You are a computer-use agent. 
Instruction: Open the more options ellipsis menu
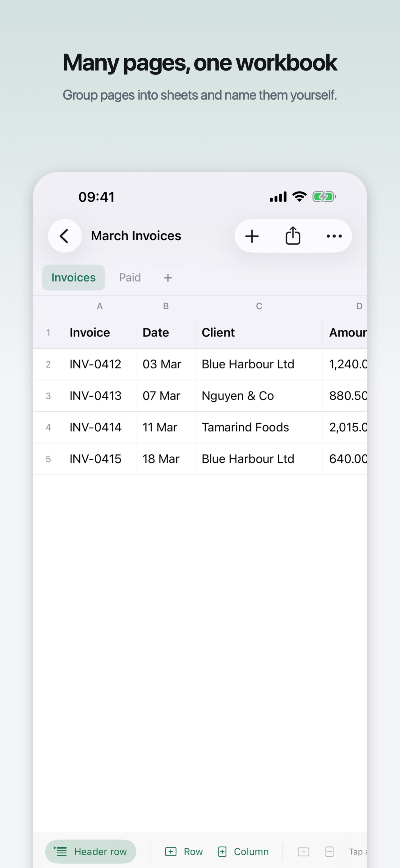coord(334,236)
